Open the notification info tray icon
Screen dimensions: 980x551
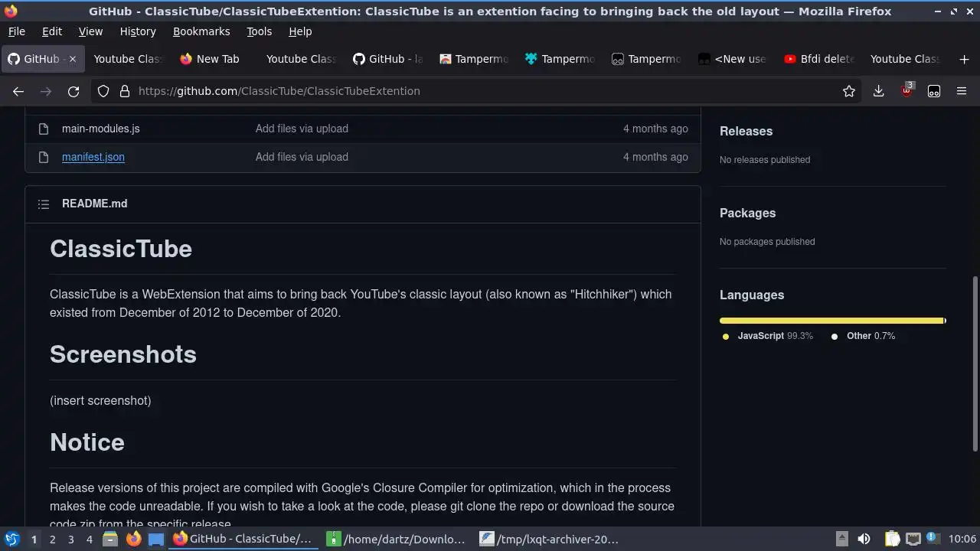(933, 538)
